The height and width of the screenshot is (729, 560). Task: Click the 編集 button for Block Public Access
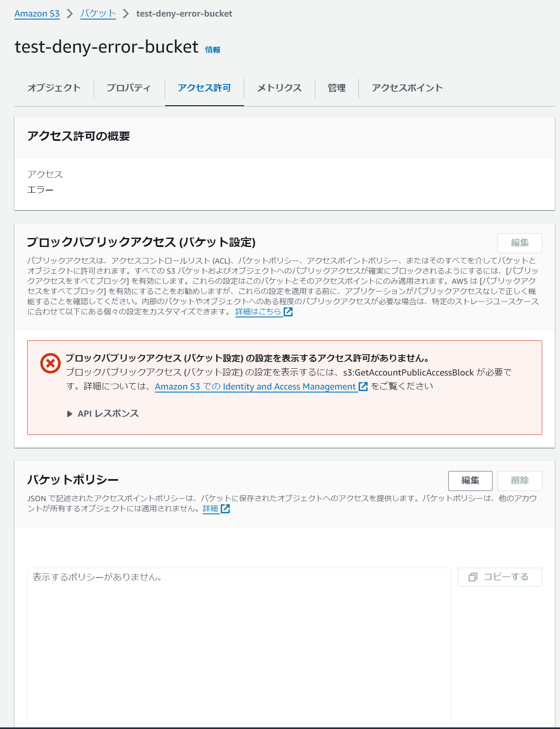click(x=520, y=243)
